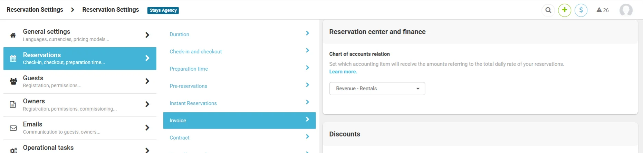Click the alerts warning triangle icon

coord(599,10)
